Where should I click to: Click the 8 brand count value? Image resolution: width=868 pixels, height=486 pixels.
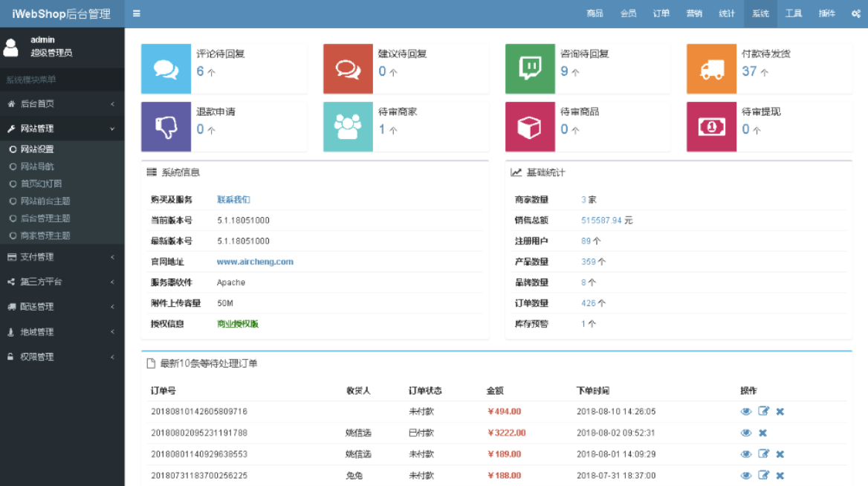pyautogui.click(x=583, y=282)
